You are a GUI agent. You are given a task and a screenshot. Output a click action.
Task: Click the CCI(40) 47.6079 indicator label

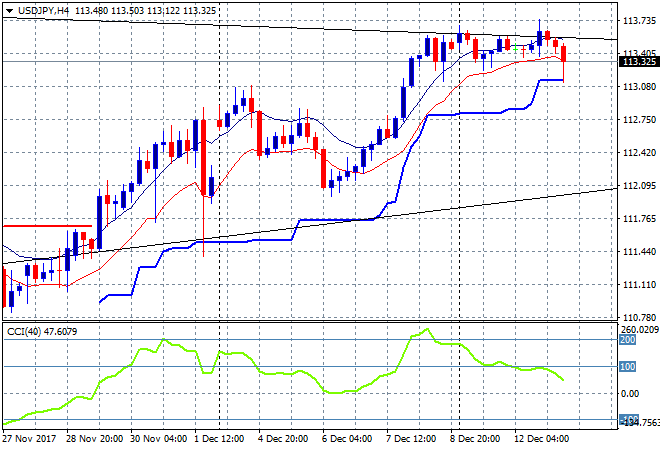tap(42, 332)
